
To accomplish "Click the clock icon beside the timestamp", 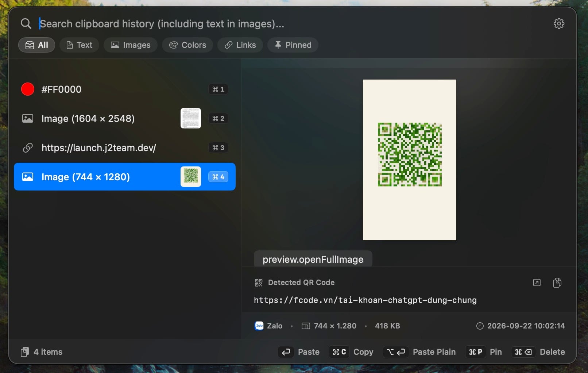I will (x=480, y=326).
